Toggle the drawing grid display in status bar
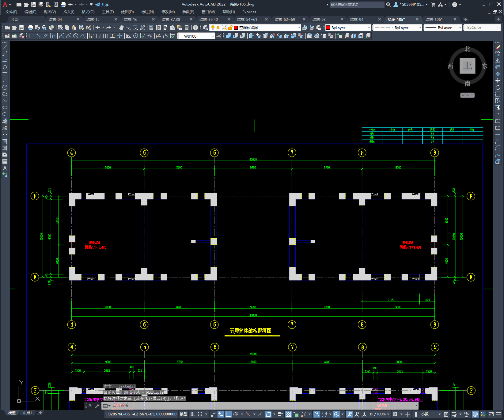Viewport: 504px width, 420px height. (192, 414)
